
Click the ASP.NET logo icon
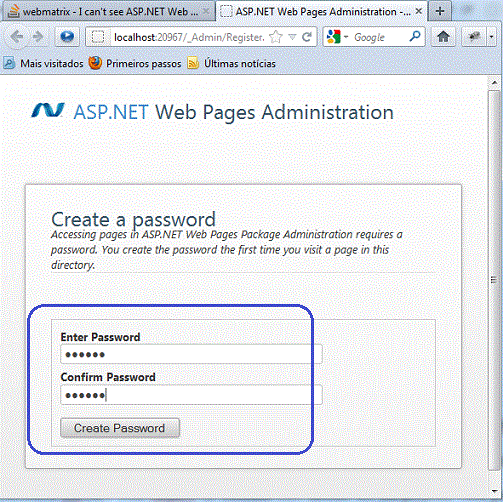point(48,111)
